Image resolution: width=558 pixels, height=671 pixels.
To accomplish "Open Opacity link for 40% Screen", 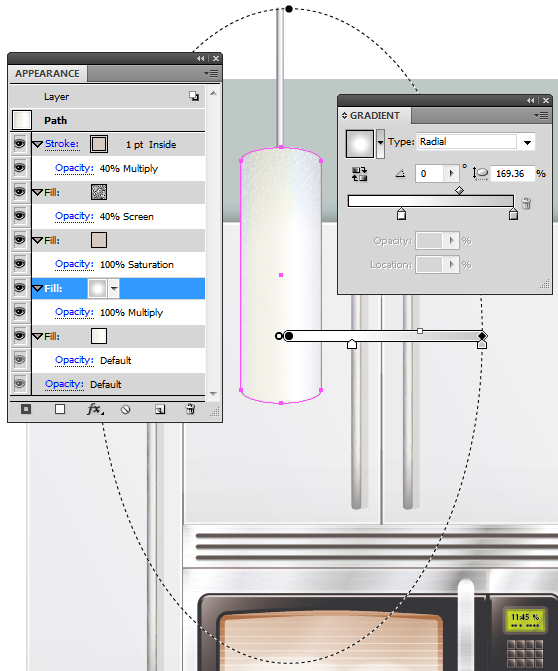I will pyautogui.click(x=74, y=216).
